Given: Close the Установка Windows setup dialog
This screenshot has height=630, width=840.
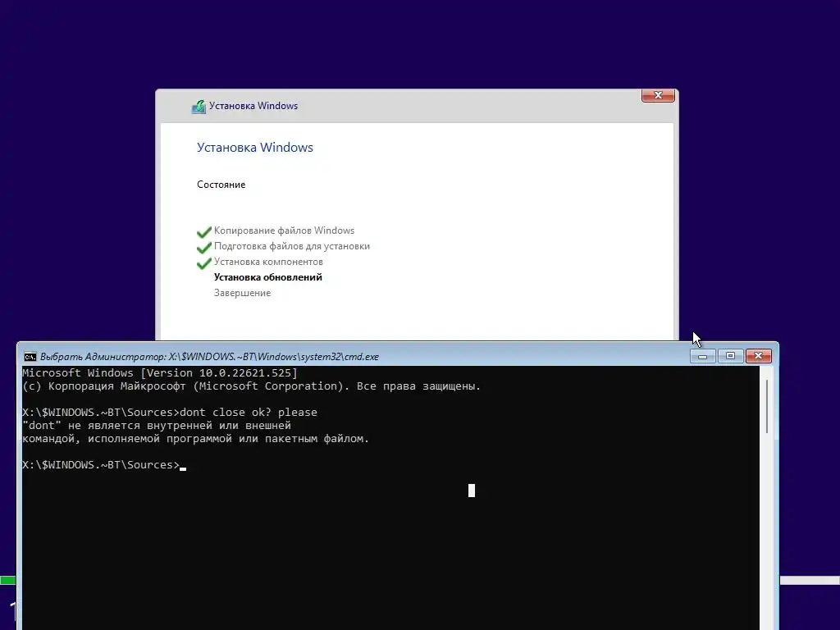Looking at the screenshot, I should (658, 95).
